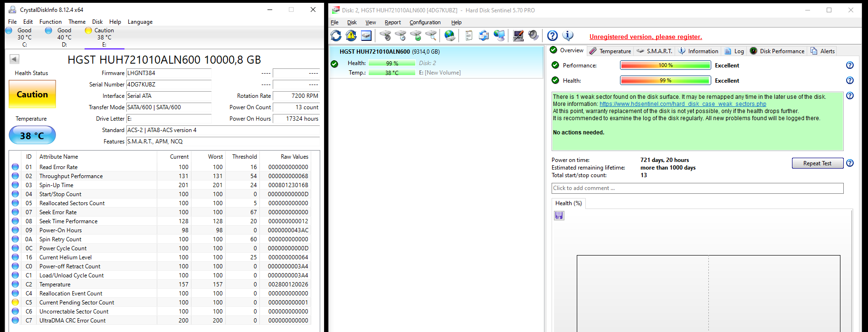Screen dimensions: 868x332
Task: Click the Refresh icon in Hard Disk Sentinel toolbar
Action: point(336,36)
